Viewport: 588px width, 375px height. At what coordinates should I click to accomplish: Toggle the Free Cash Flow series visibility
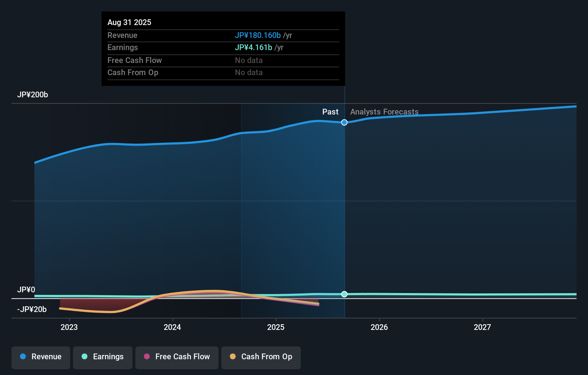pos(177,357)
